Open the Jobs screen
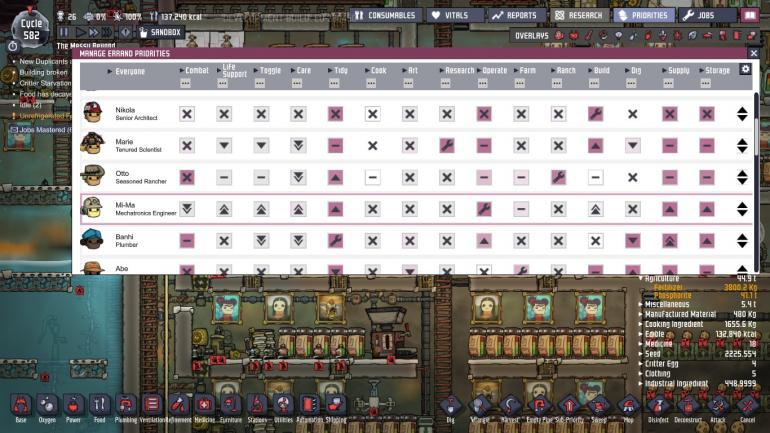This screenshot has width=770, height=433. click(x=707, y=15)
